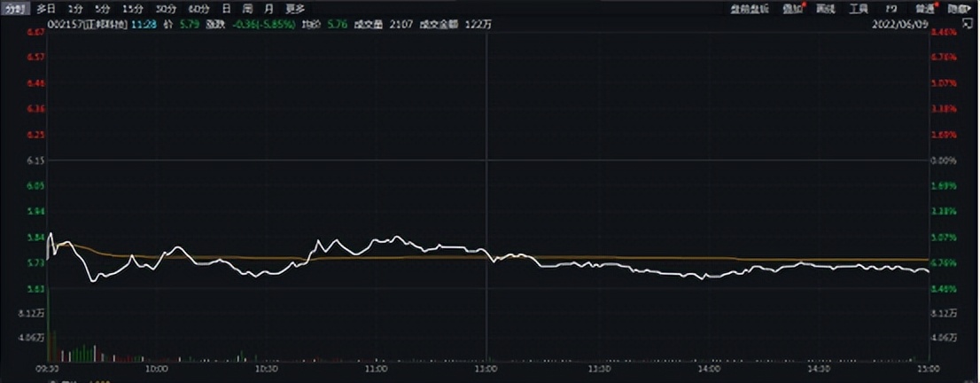This screenshot has height=383, width=980.
Task: Click the 11:00 time marker on axis
Action: [377, 367]
